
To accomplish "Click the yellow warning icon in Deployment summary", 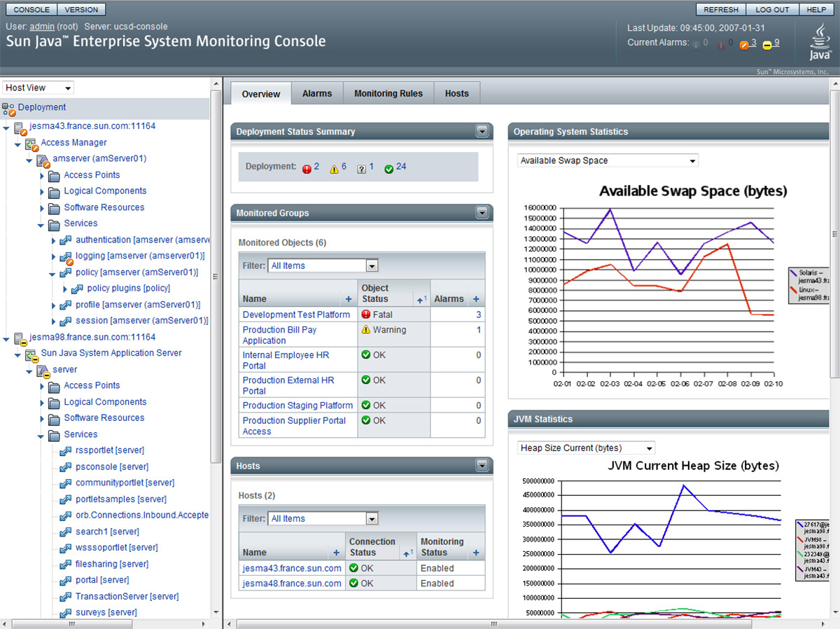I will [x=334, y=168].
